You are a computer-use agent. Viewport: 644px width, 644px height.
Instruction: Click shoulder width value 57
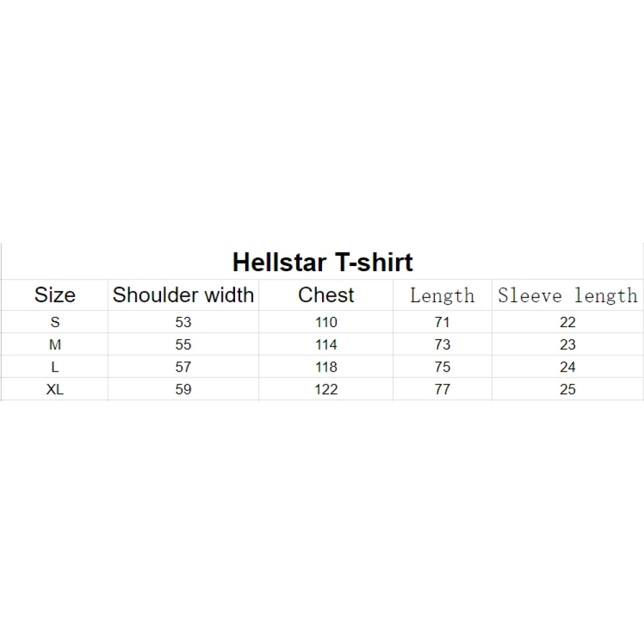pos(183,367)
